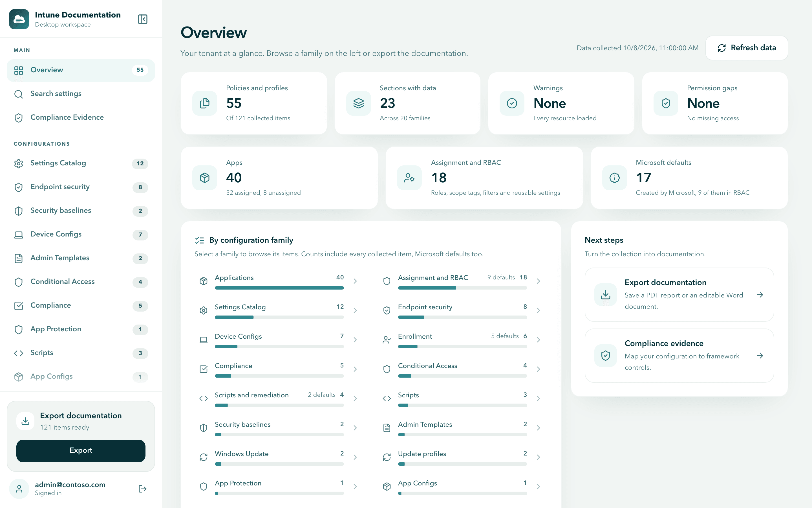The height and width of the screenshot is (508, 812).
Task: Click the user avatar icon at bottom left
Action: point(19,489)
